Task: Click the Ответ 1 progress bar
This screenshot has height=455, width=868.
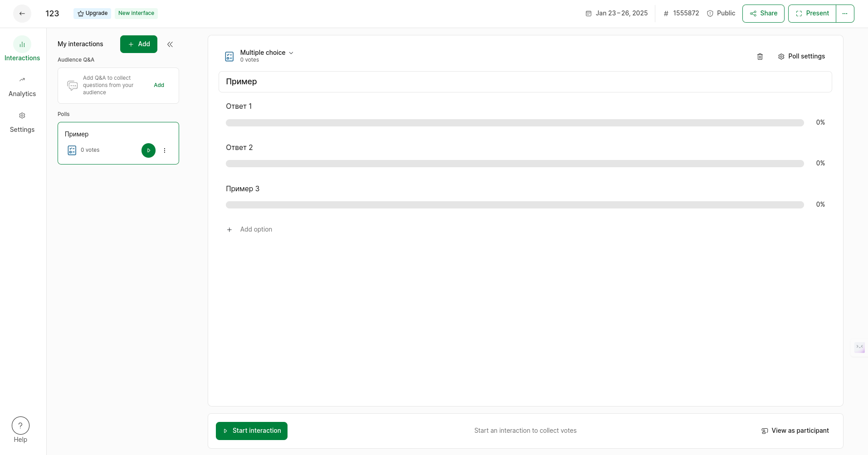Action: 514,123
